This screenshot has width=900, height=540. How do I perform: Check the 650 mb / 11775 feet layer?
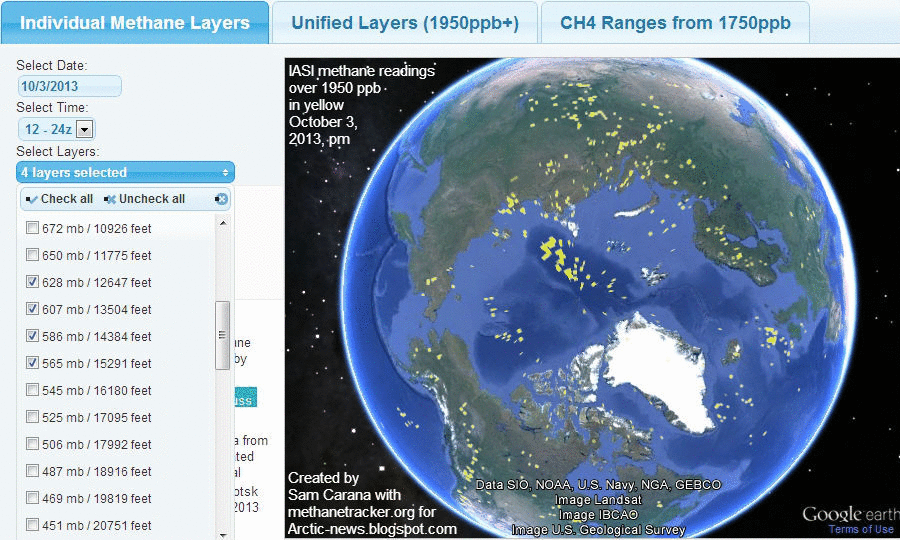32,255
